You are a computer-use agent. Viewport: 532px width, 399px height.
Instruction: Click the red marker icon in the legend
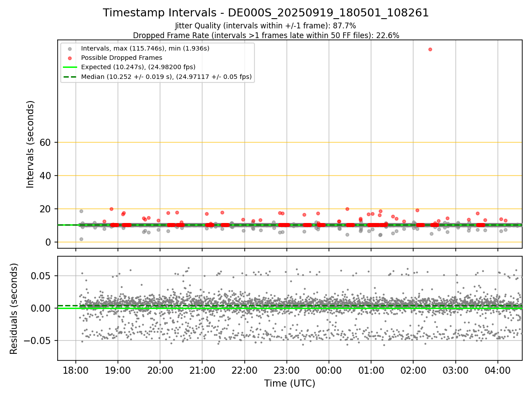click(x=70, y=58)
